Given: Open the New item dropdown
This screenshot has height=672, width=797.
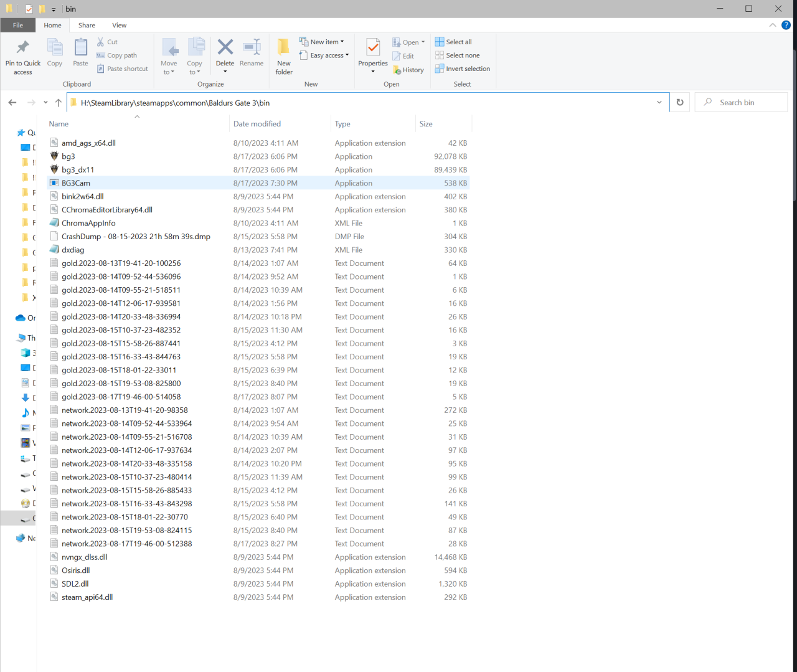Looking at the screenshot, I should pyautogui.click(x=322, y=42).
